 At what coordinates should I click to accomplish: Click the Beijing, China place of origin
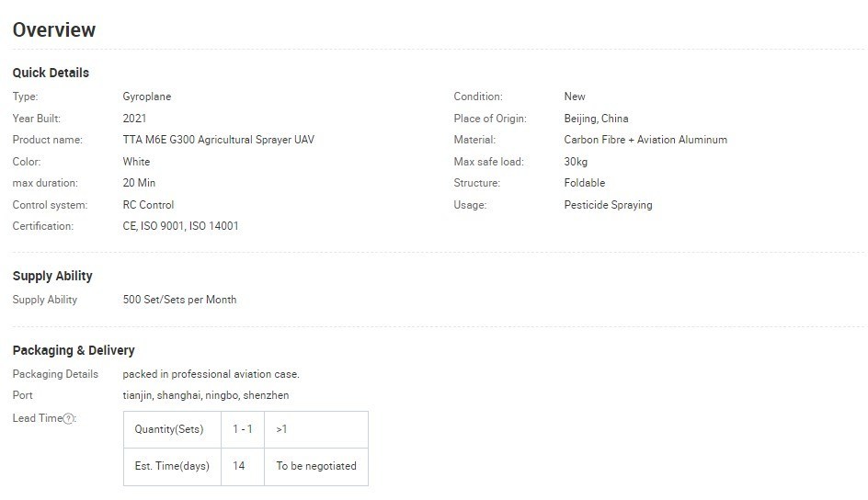coord(596,119)
